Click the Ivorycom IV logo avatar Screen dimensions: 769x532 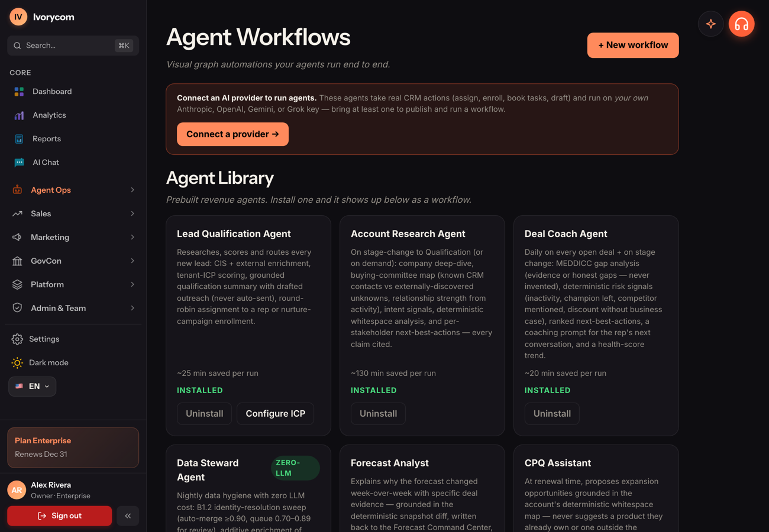pos(18,17)
